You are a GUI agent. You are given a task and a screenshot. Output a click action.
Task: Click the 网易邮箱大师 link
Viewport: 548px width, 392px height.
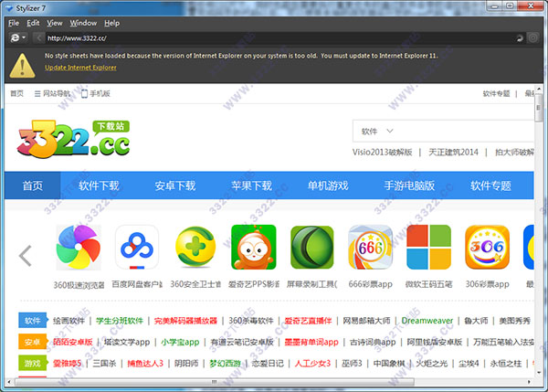tap(366, 321)
